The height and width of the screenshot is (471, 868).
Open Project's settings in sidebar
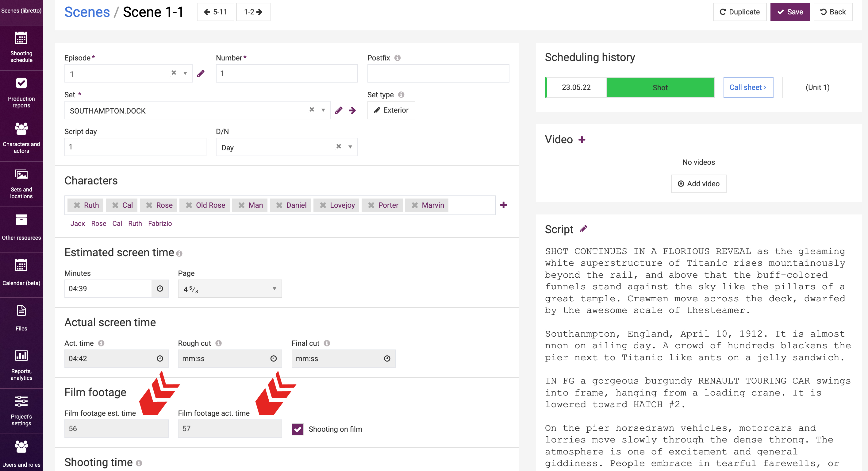(21, 411)
